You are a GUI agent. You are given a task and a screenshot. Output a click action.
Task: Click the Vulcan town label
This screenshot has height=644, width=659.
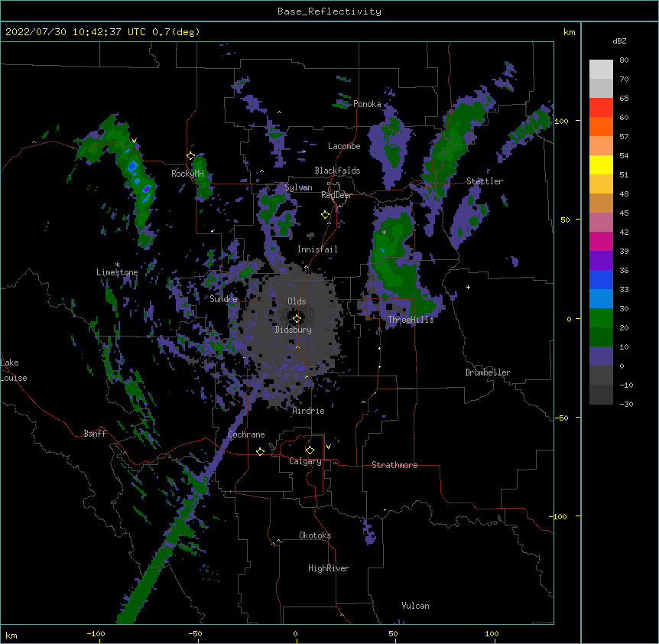pos(415,606)
